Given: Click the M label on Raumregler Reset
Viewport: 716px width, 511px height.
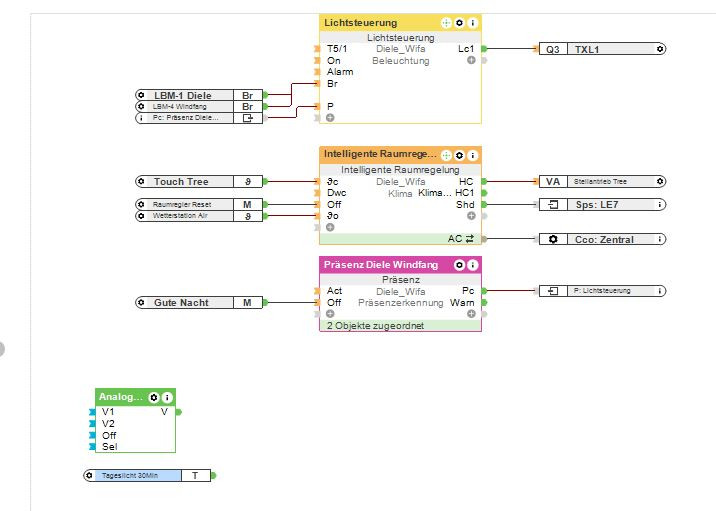Looking at the screenshot, I should tap(247, 204).
